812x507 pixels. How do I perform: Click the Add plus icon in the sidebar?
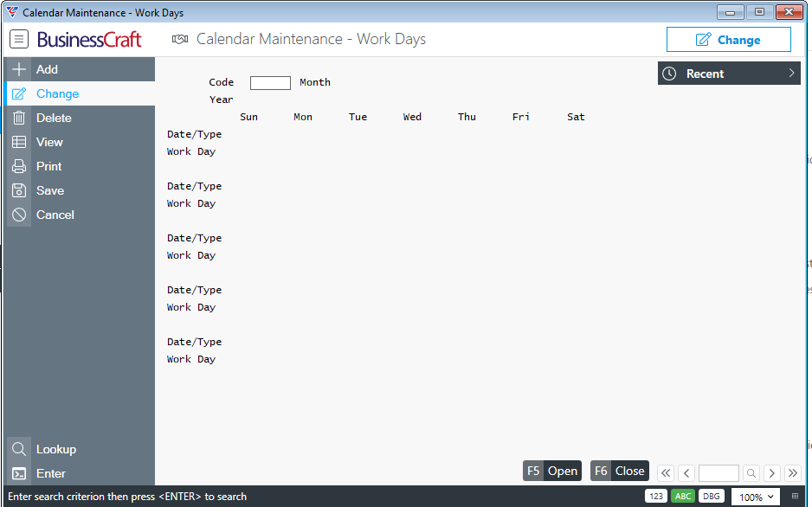click(x=19, y=69)
